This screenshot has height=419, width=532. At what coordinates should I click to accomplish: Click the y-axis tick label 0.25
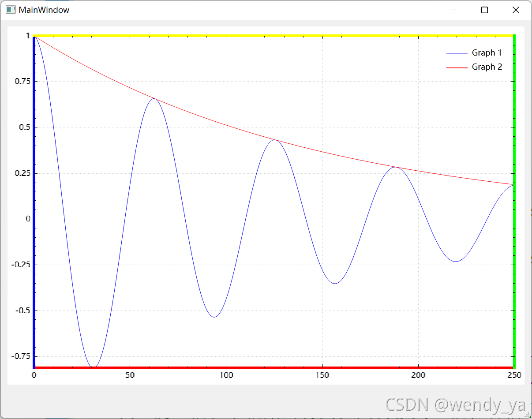tap(22, 173)
